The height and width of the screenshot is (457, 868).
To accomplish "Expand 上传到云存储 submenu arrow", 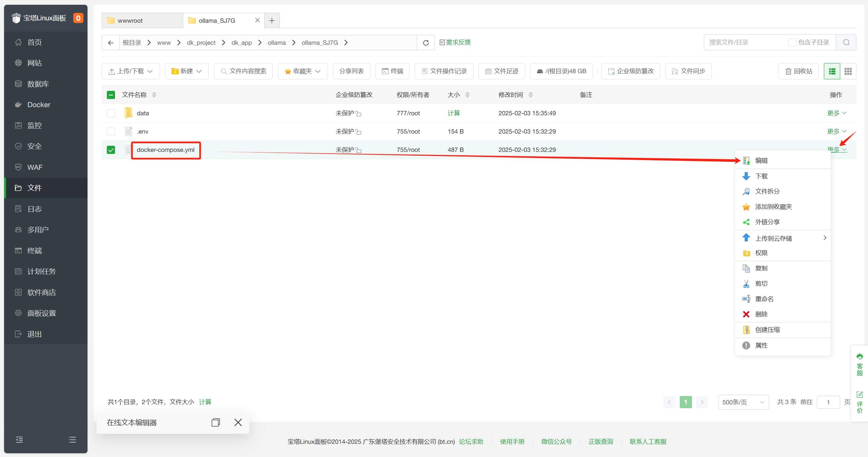I will point(825,238).
